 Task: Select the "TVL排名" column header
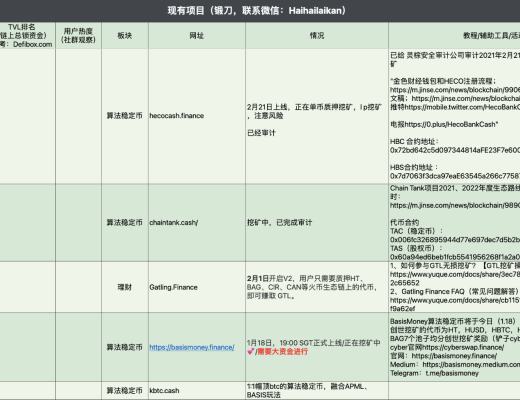coord(27,35)
